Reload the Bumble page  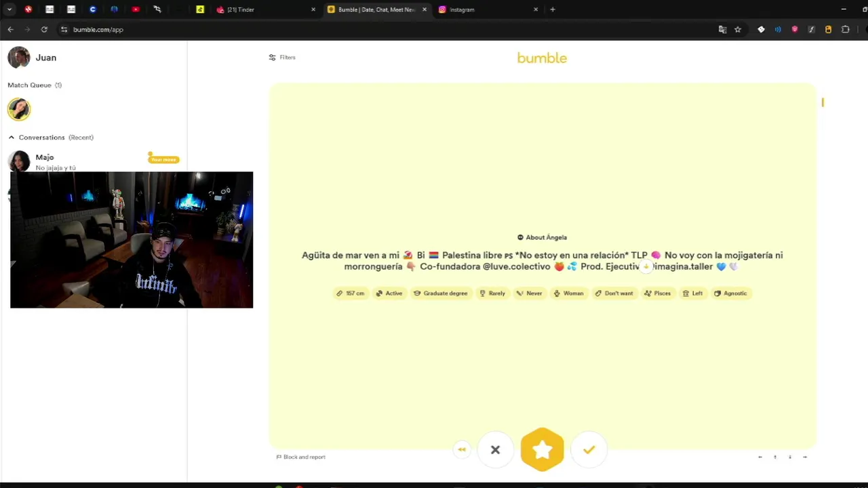(44, 30)
